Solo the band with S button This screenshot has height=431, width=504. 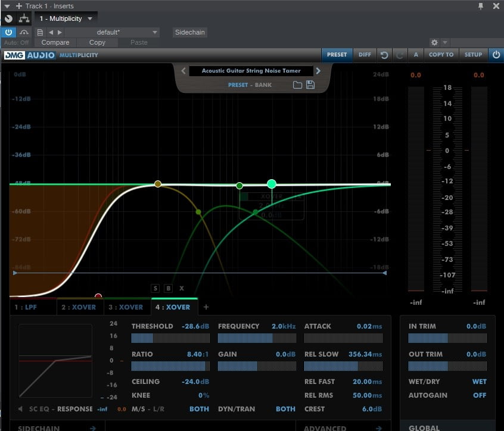point(155,288)
